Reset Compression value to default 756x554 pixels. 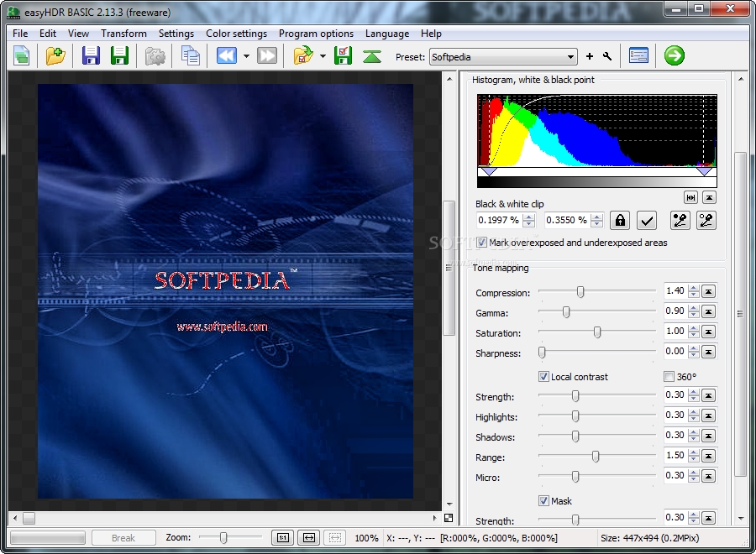pos(709,291)
